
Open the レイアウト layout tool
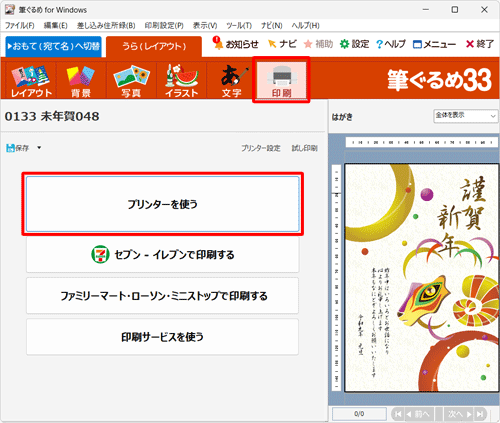[x=31, y=80]
